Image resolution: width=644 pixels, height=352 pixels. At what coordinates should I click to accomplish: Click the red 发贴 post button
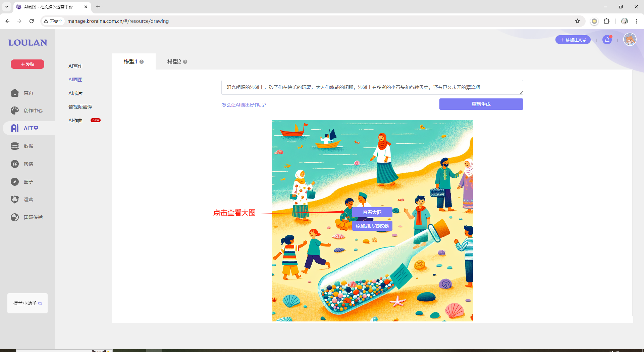click(28, 64)
